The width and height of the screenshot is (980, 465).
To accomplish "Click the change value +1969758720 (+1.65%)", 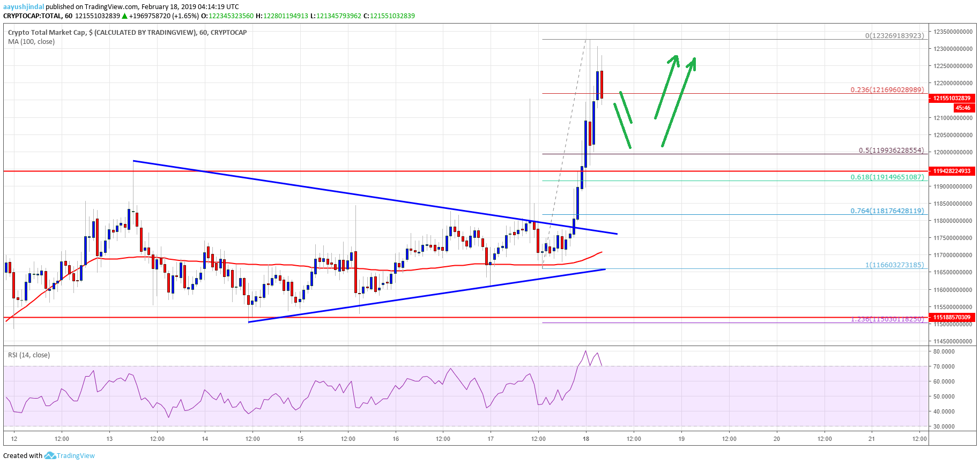I will click(164, 16).
